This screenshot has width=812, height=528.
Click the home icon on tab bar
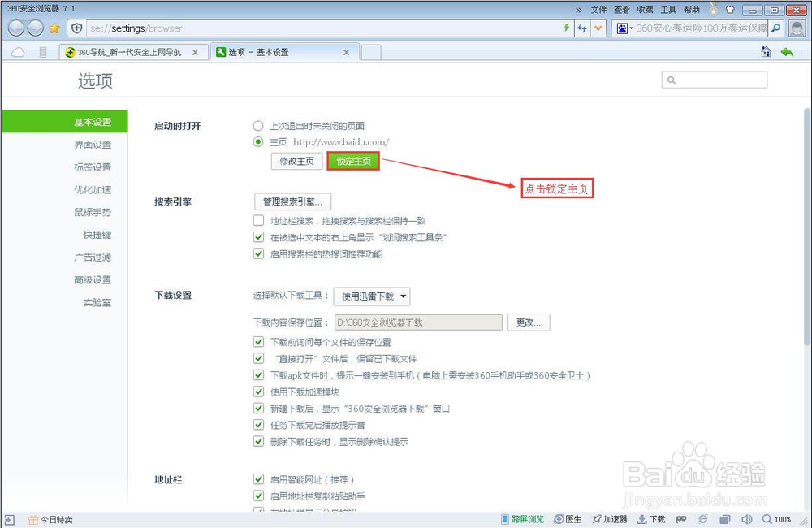[766, 52]
